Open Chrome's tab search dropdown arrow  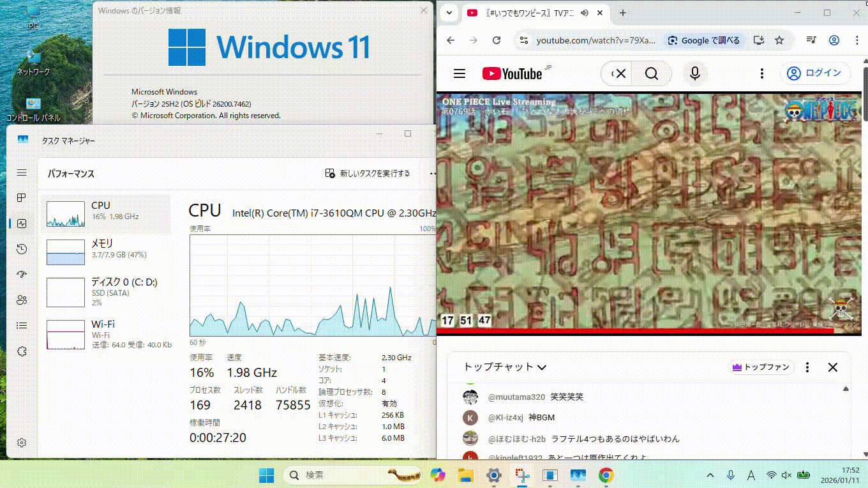click(x=449, y=12)
